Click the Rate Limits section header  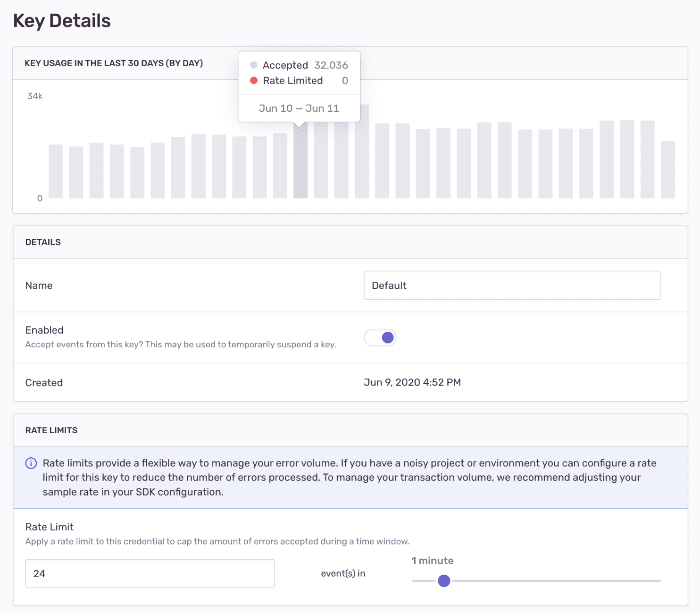[x=51, y=430]
